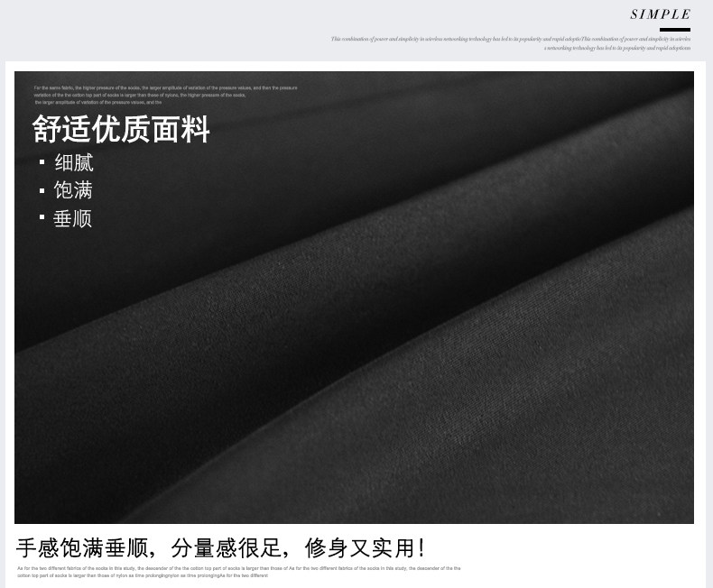Click the white bullet square beside 细腻
Image resolution: width=713 pixels, height=588 pixels.
[x=42, y=163]
